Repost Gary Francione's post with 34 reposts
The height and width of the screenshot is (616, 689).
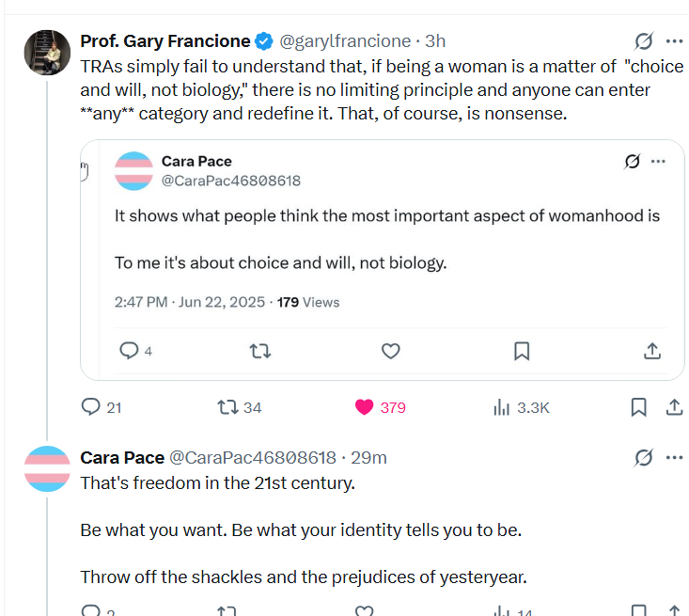(227, 407)
